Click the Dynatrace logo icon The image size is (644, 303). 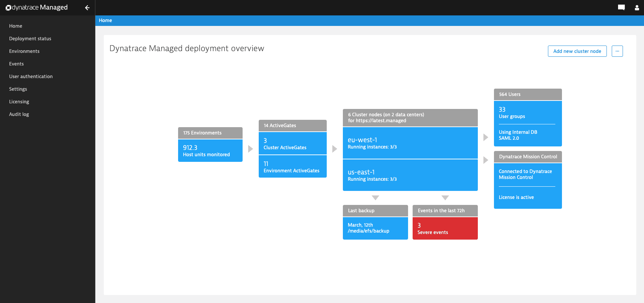pyautogui.click(x=8, y=8)
